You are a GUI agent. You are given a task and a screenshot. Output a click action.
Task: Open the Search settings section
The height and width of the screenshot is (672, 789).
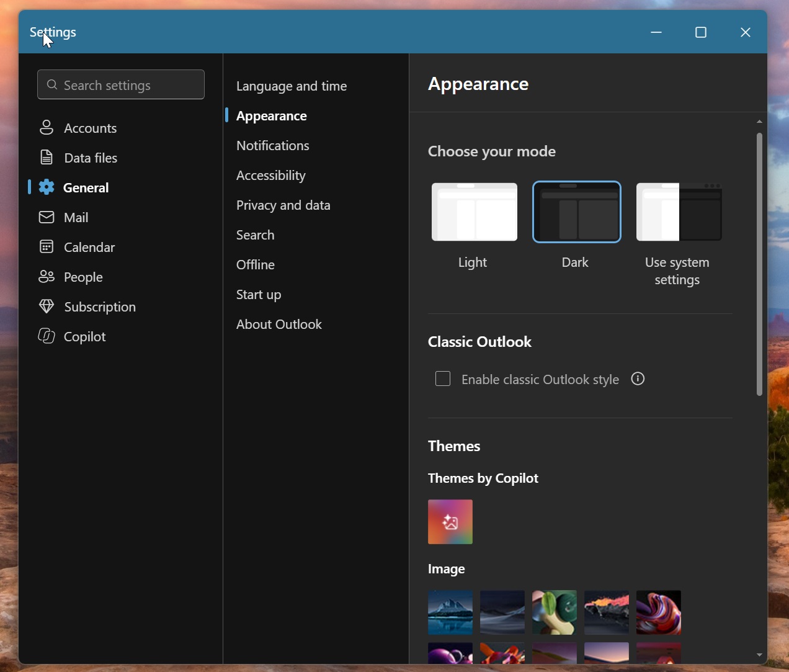click(x=256, y=235)
